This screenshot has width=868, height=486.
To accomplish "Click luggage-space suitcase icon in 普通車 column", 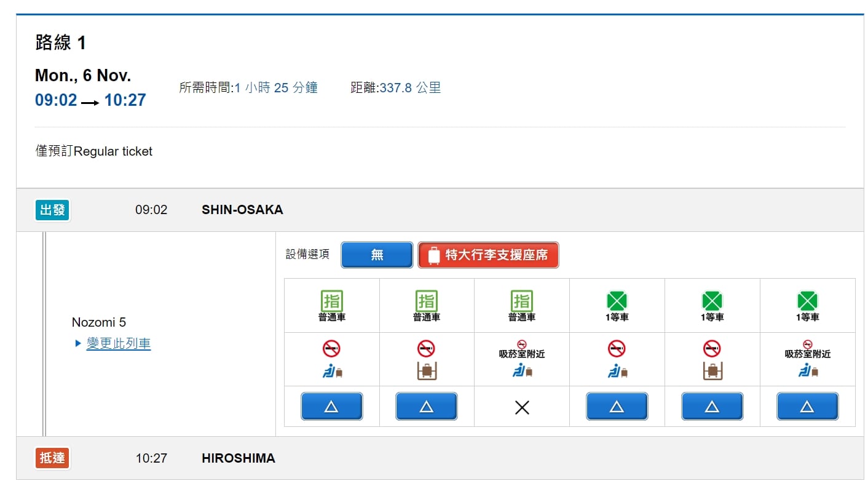I will (427, 371).
